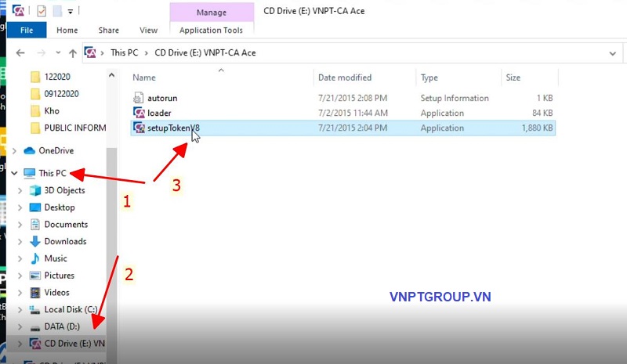Click the VNPT-CA window title icon
Viewport: 627px width, 364px height.
coord(18,11)
